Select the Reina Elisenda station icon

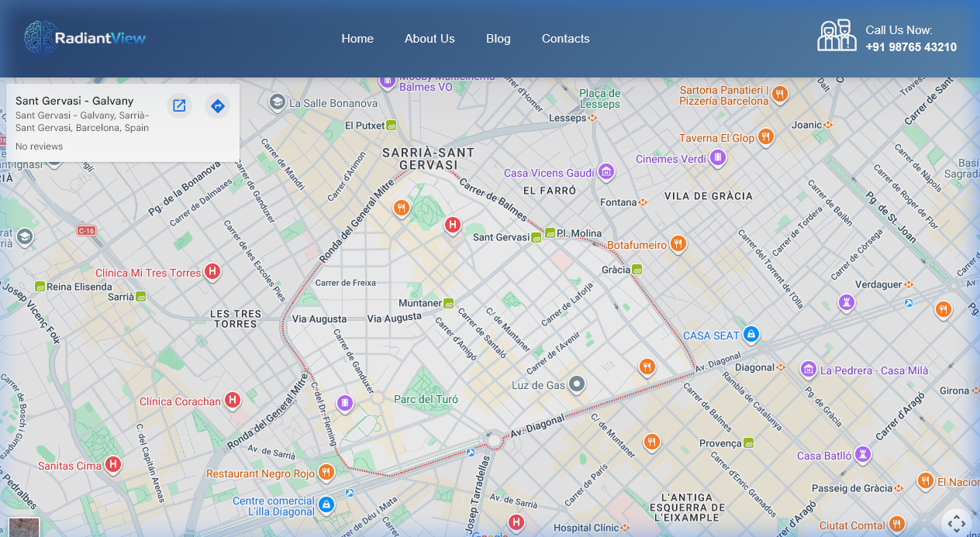40,287
